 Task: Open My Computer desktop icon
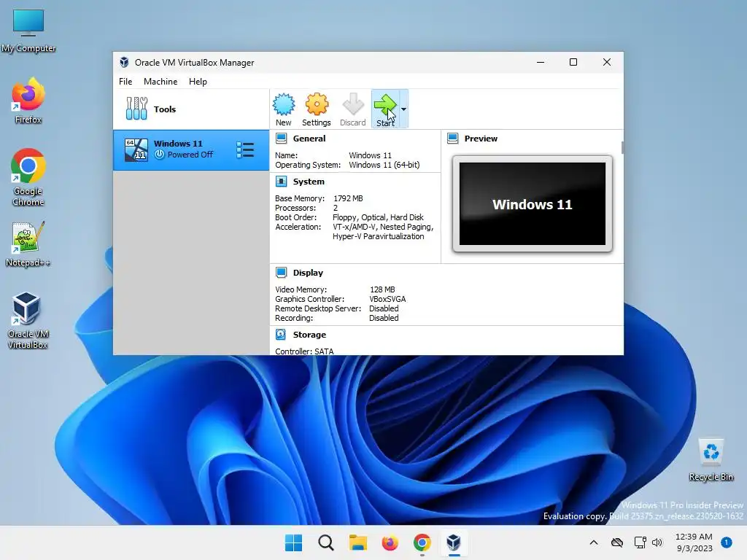pos(28,31)
